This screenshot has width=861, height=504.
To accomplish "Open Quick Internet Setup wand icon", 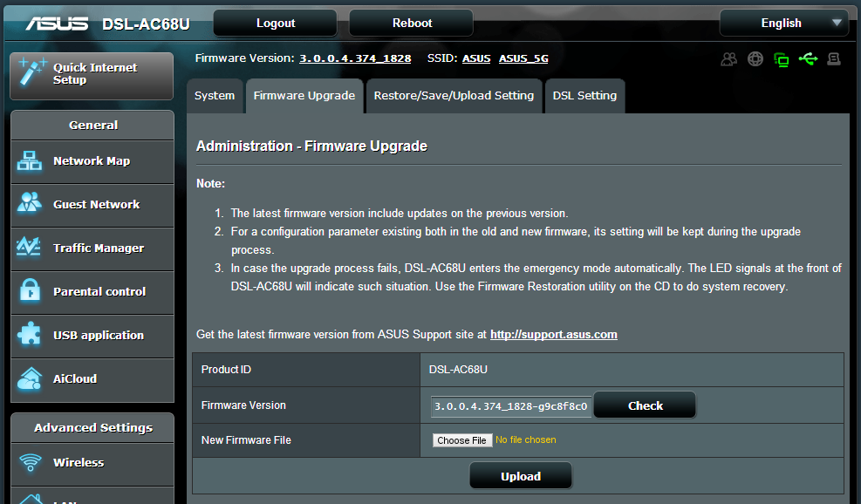I will (32, 72).
